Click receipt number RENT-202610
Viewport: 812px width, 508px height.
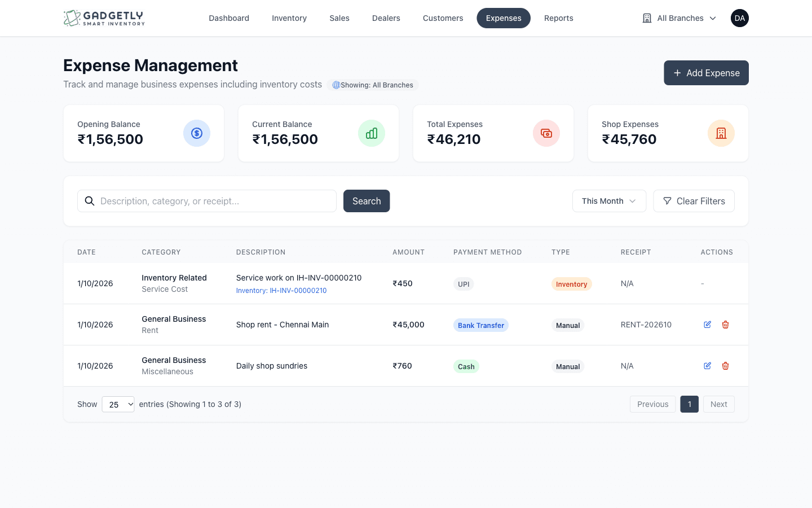646,325
